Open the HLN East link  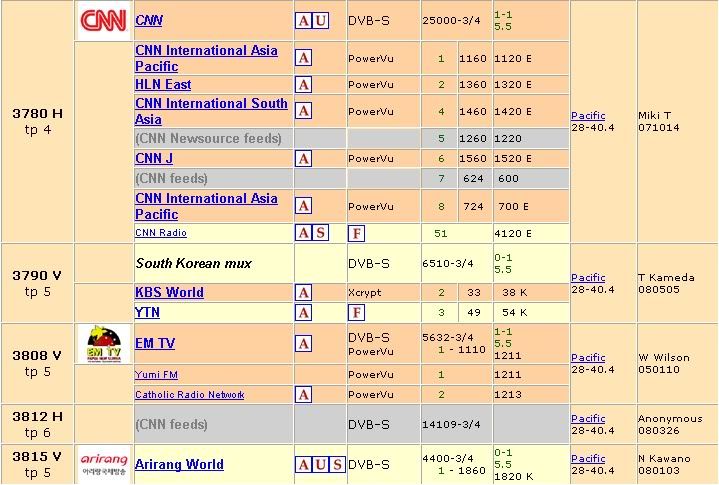(x=163, y=84)
